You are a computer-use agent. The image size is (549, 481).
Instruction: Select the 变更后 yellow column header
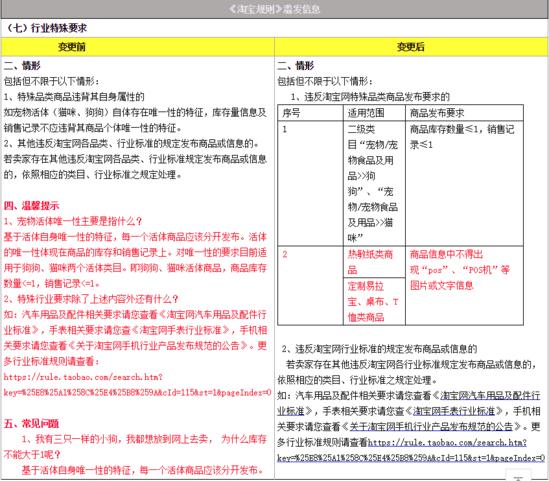(411, 47)
